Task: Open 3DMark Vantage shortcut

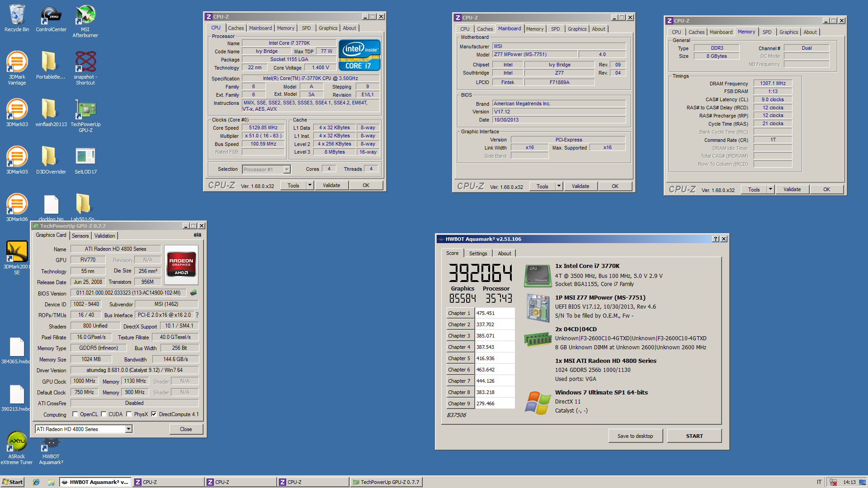Action: (x=17, y=68)
